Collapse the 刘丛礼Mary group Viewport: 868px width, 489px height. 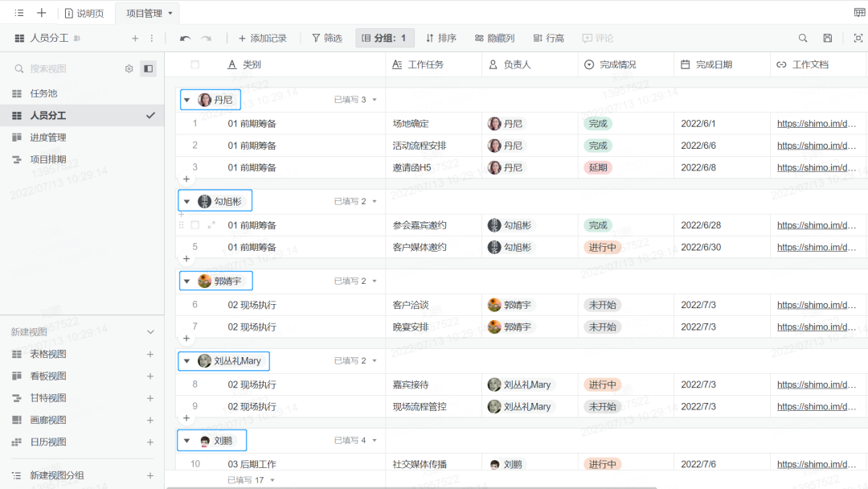pyautogui.click(x=186, y=360)
